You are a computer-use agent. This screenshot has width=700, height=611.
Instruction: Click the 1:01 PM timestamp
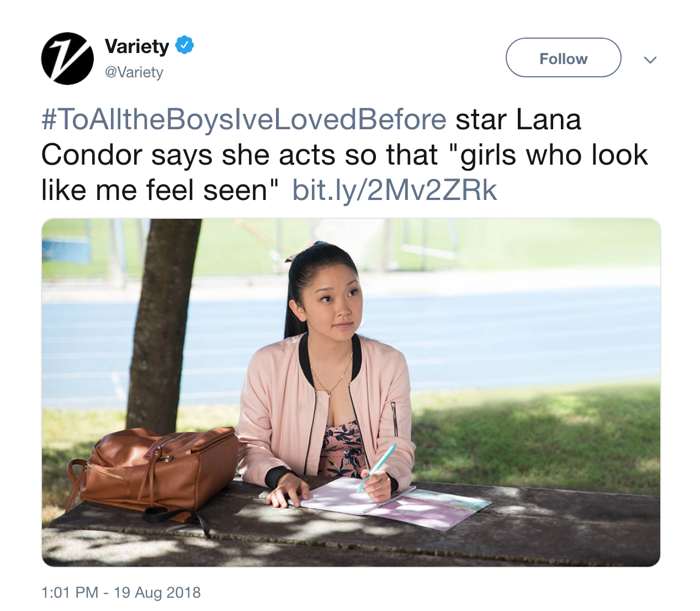pyautogui.click(x=70, y=593)
